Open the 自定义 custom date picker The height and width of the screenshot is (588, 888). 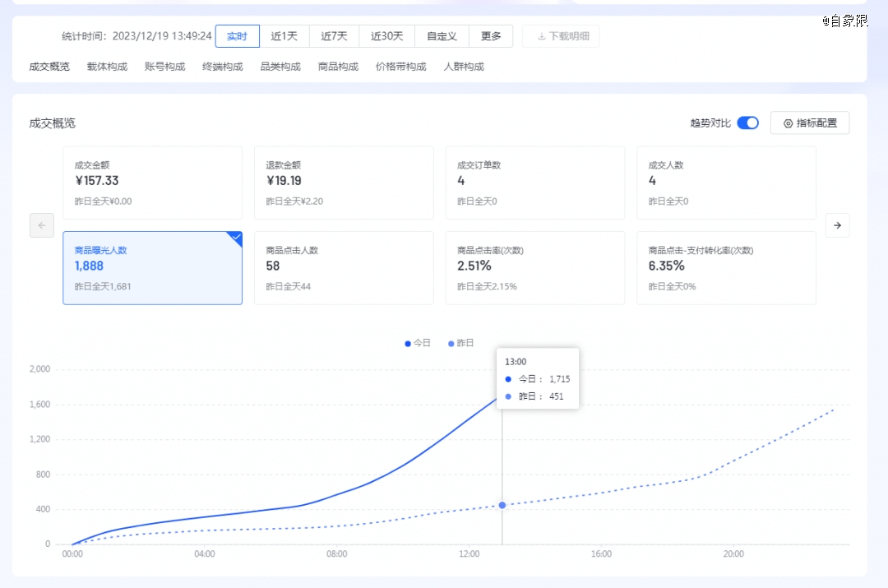pyautogui.click(x=442, y=36)
